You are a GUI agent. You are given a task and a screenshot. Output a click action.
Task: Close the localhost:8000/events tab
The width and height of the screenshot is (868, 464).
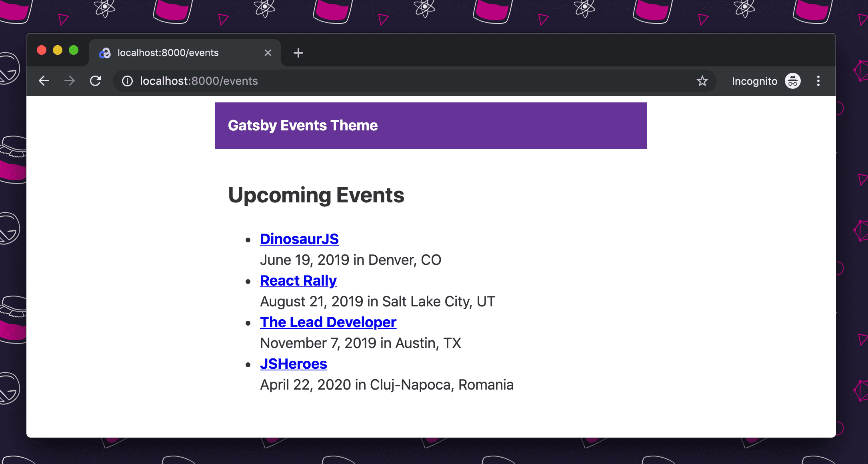click(x=268, y=53)
